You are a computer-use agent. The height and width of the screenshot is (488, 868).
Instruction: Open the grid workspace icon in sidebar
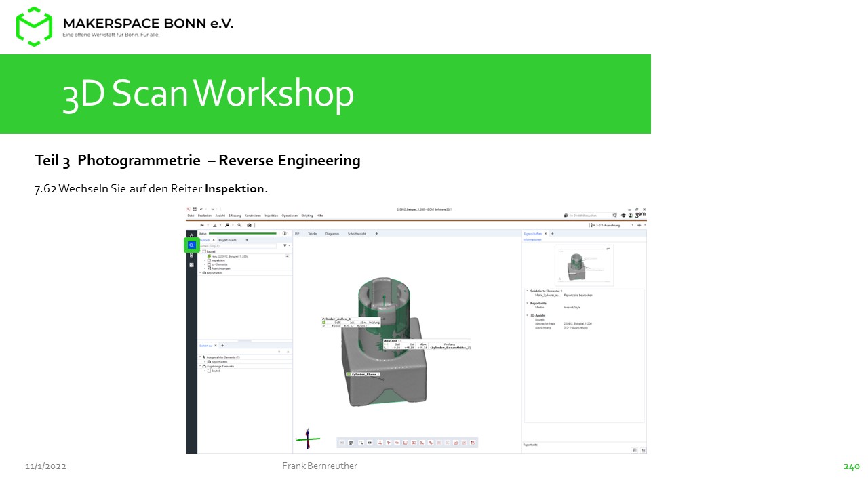point(191,265)
